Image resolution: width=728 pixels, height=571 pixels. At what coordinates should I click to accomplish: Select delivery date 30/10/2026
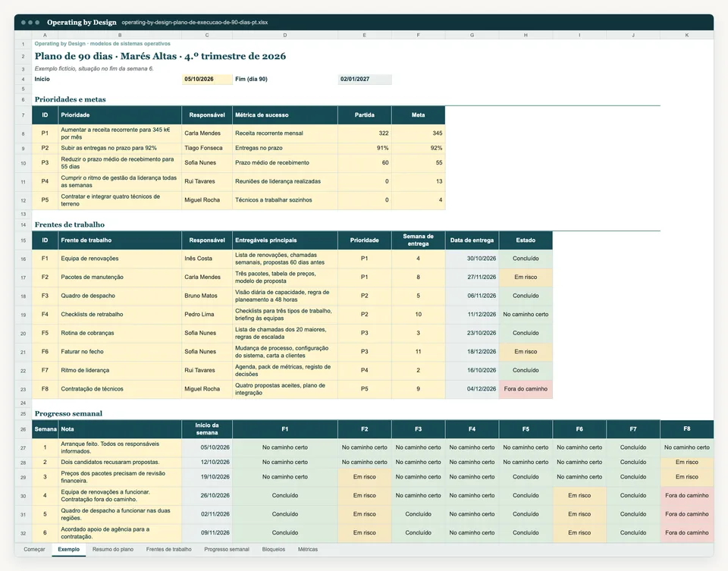(472, 259)
